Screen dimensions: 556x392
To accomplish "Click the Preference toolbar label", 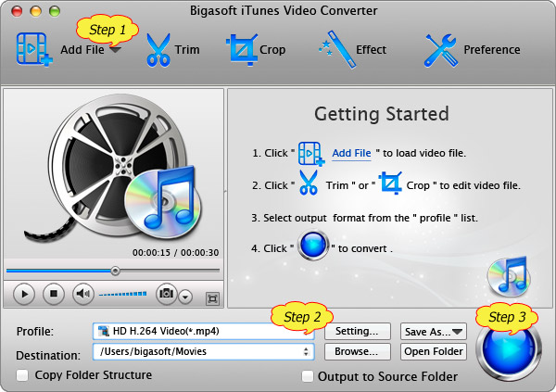I will (x=492, y=50).
